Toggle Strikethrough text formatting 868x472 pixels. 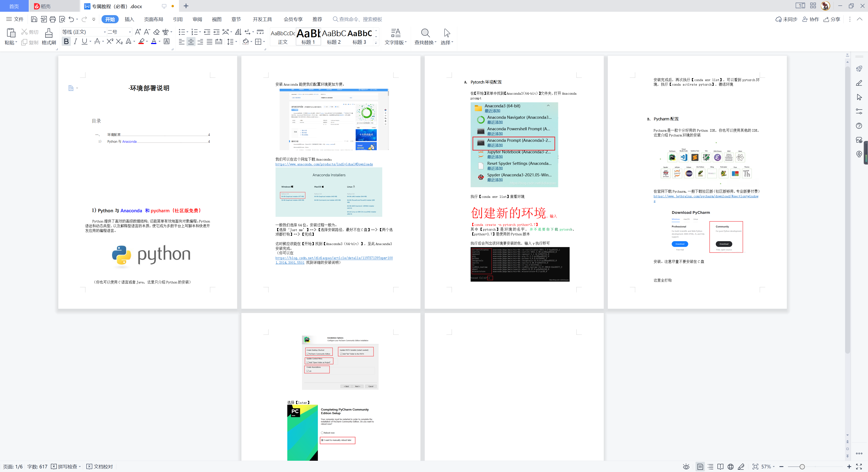[97, 41]
